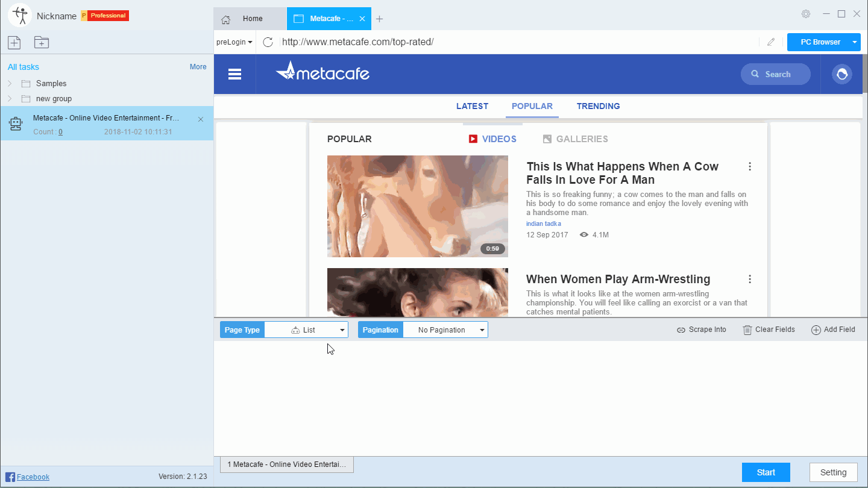Screen dimensions: 868x488
Task: Click Scrape Into
Action: point(701,330)
